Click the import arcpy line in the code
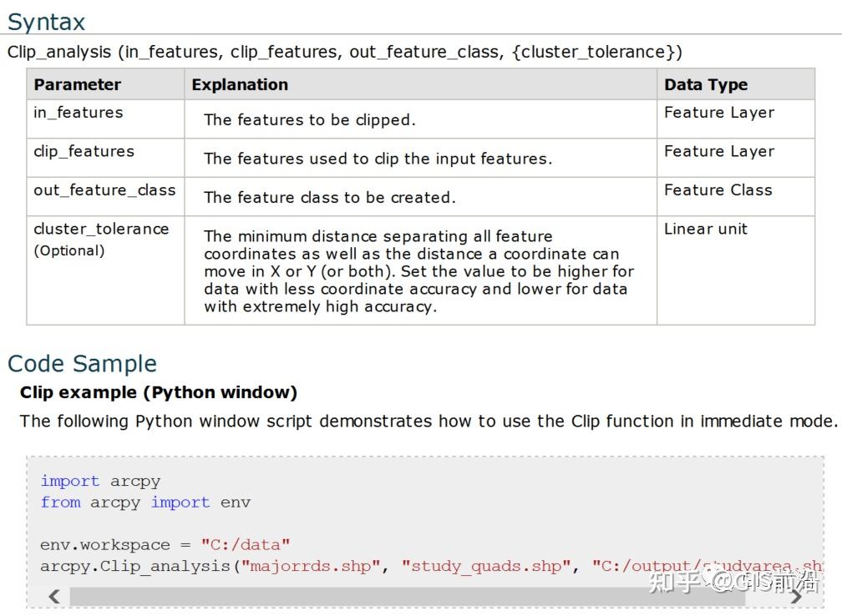Image resolution: width=842 pixels, height=616 pixels. [x=100, y=481]
